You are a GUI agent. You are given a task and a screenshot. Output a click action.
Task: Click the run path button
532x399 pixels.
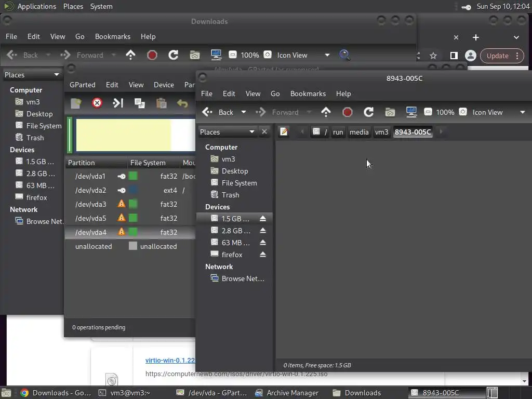[x=338, y=132]
